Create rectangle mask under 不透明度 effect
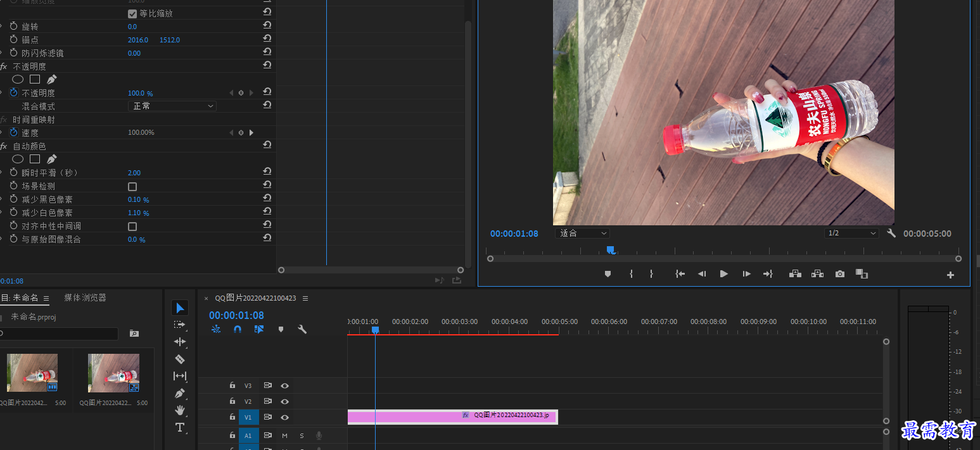Screen dimensions: 980x450 35,79
